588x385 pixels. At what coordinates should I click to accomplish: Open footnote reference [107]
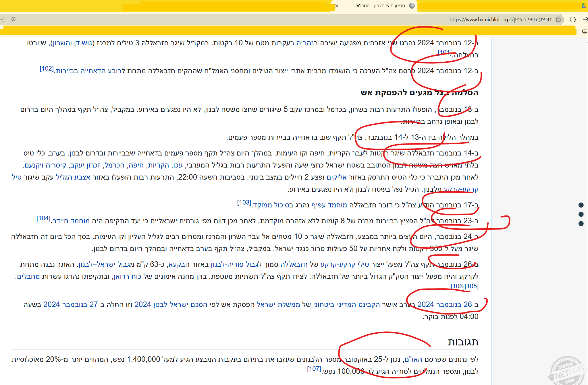[314, 369]
